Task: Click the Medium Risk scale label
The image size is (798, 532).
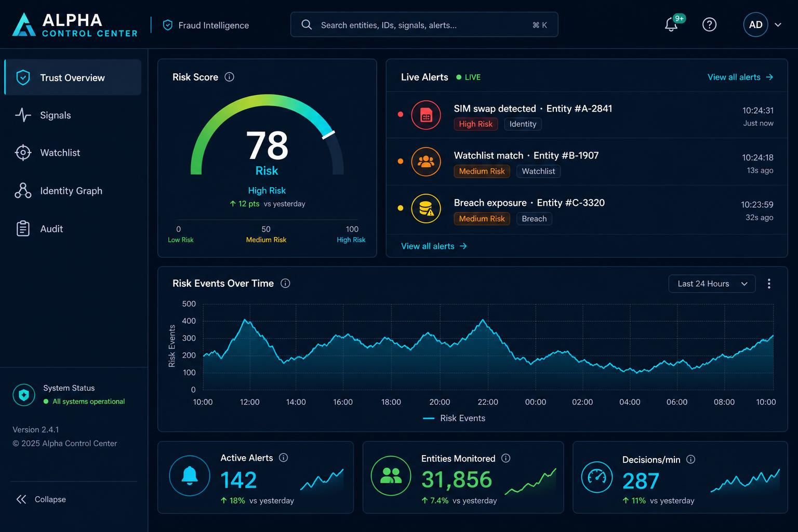Action: [266, 240]
